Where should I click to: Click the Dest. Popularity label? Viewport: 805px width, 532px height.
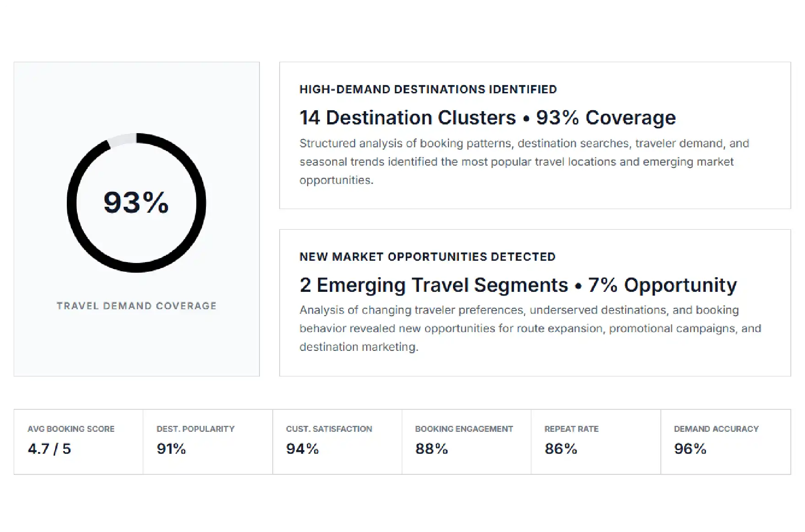coord(195,429)
